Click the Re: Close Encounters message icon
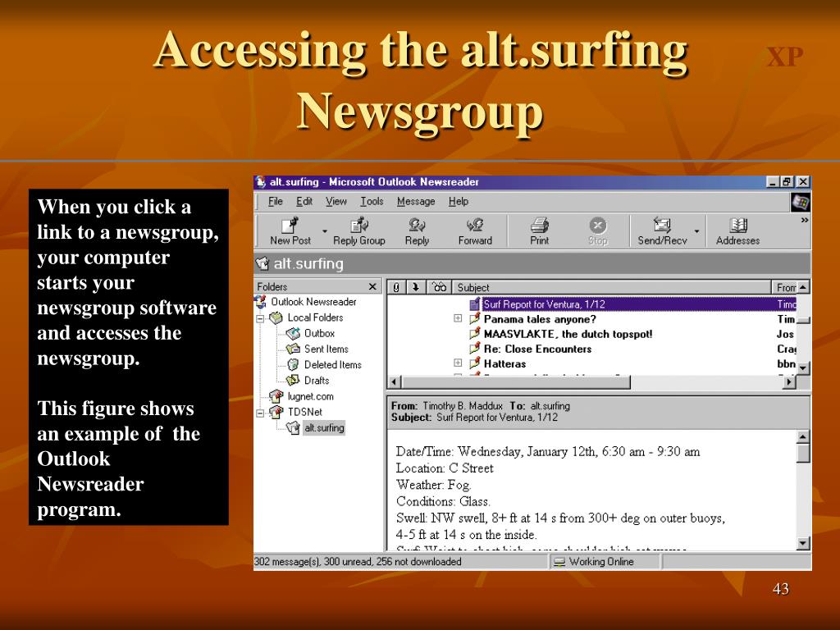840x630 pixels. point(475,348)
